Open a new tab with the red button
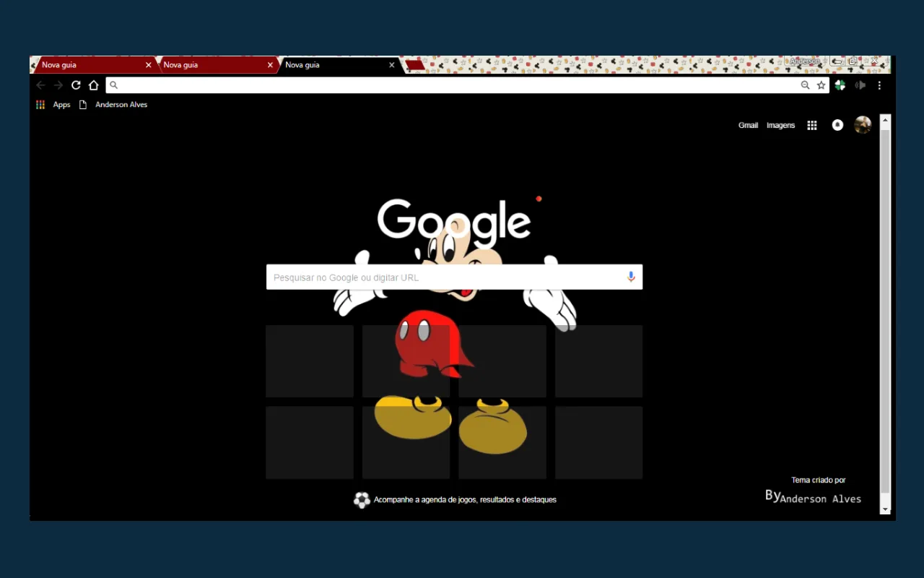This screenshot has width=924, height=578. [x=415, y=65]
